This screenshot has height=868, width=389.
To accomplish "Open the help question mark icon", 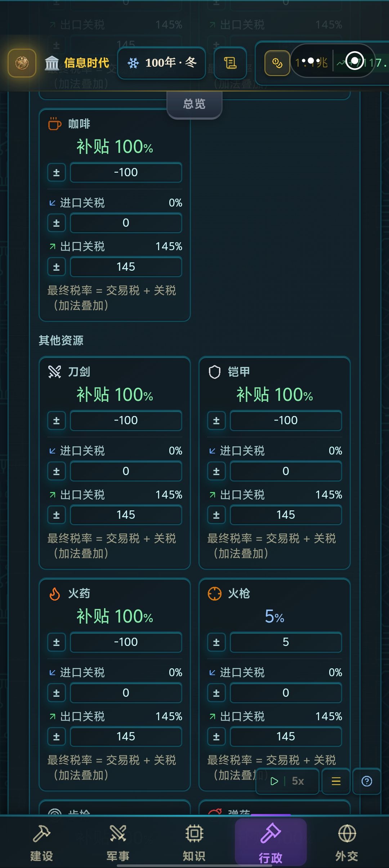I will tap(367, 781).
